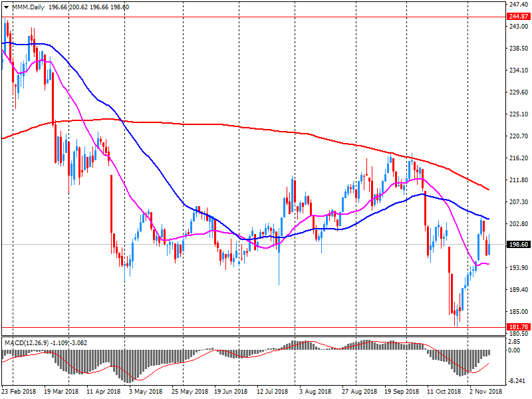Click the MACD scale value 2.85
The width and height of the screenshot is (532, 399).
pyautogui.click(x=515, y=341)
